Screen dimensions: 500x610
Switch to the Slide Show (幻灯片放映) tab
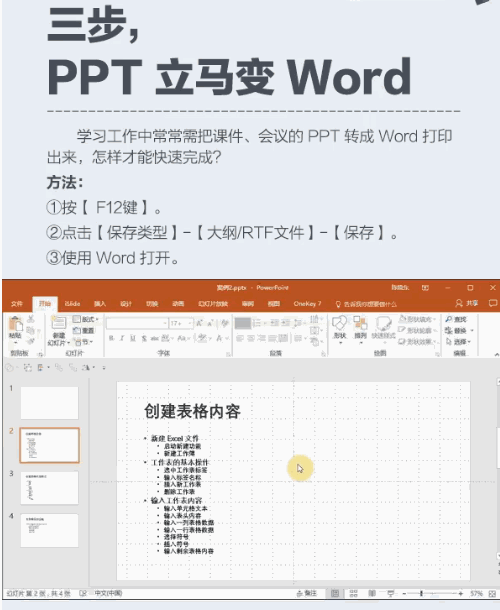click(x=213, y=303)
